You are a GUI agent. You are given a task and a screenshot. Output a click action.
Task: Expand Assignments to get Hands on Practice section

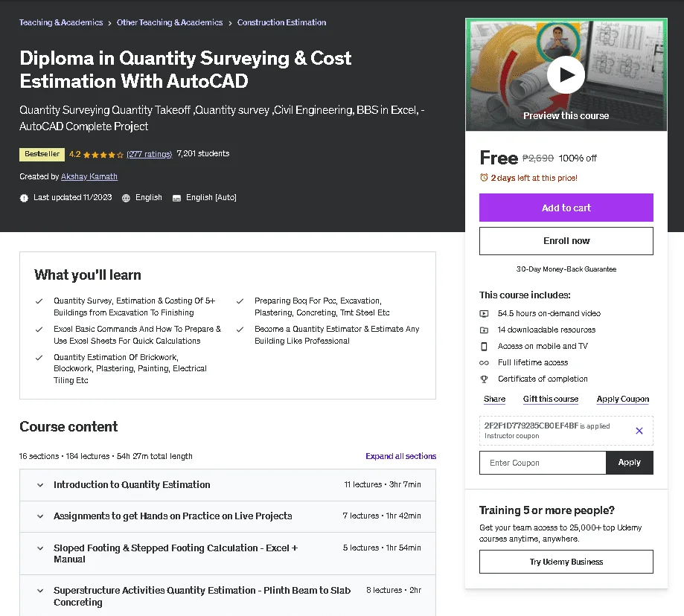227,516
